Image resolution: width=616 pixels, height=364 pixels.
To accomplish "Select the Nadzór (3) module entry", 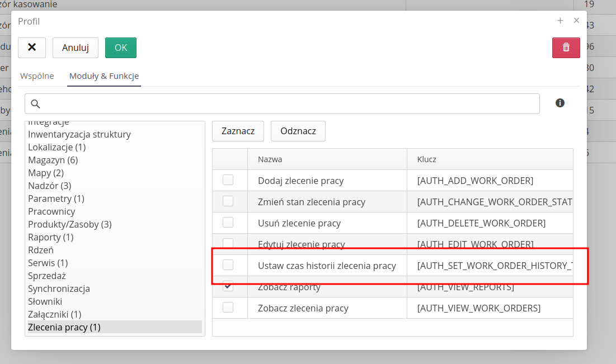I will (50, 186).
